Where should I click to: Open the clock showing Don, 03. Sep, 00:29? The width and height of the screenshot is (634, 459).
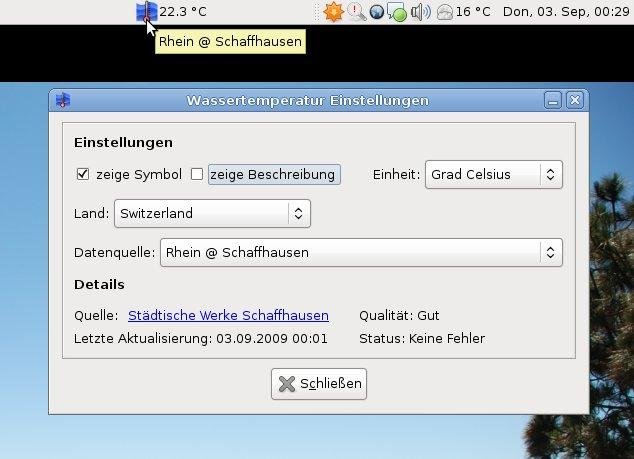[x=566, y=12]
